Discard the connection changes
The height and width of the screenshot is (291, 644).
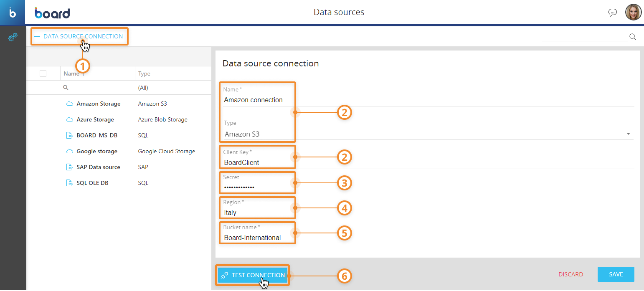point(571,274)
